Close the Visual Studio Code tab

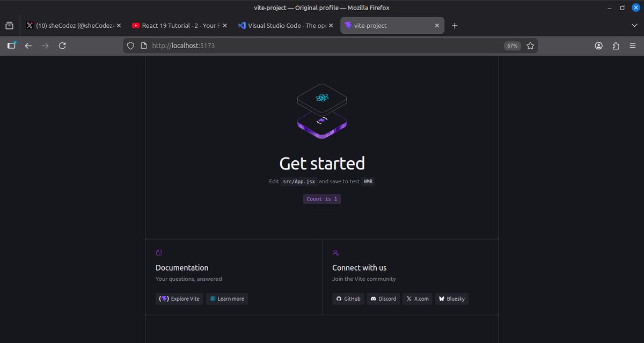[x=331, y=25]
